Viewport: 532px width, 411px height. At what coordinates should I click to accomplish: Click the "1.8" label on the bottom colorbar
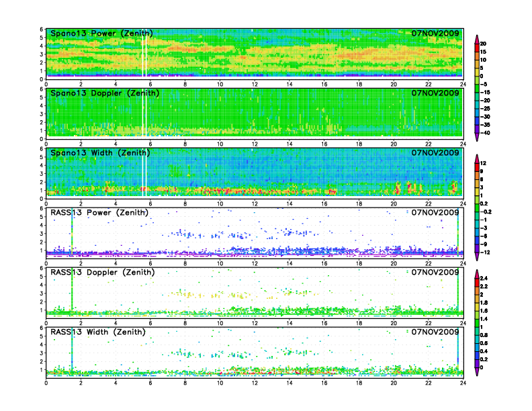coord(484,302)
